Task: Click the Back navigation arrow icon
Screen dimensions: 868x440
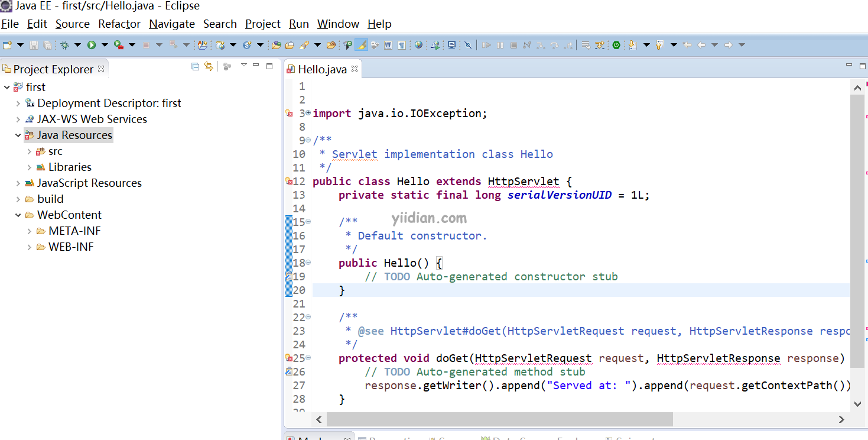Action: pyautogui.click(x=701, y=45)
